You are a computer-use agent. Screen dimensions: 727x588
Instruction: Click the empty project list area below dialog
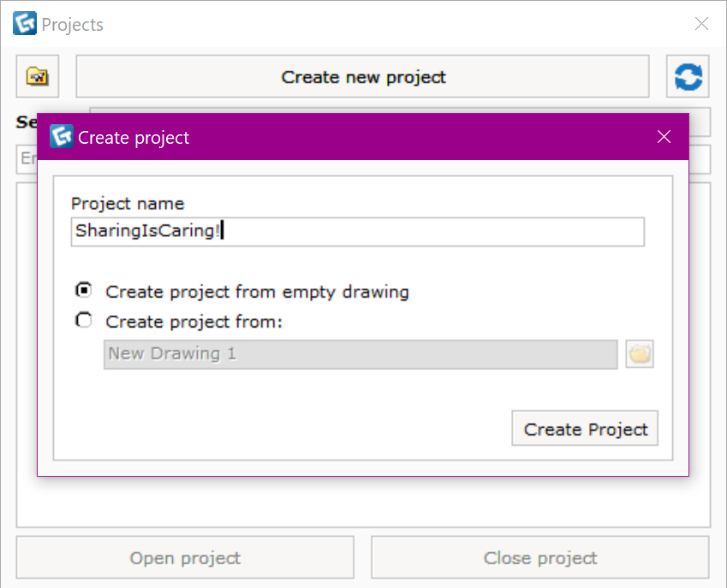click(x=363, y=502)
